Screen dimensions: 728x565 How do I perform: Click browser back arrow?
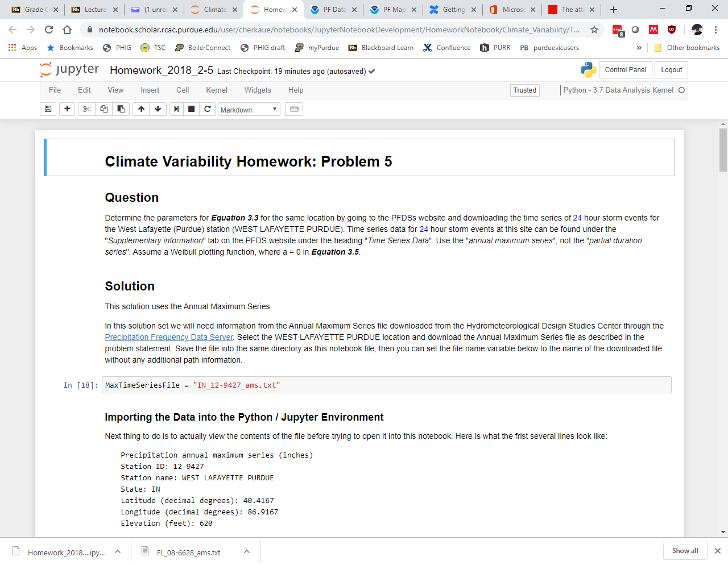pyautogui.click(x=13, y=30)
